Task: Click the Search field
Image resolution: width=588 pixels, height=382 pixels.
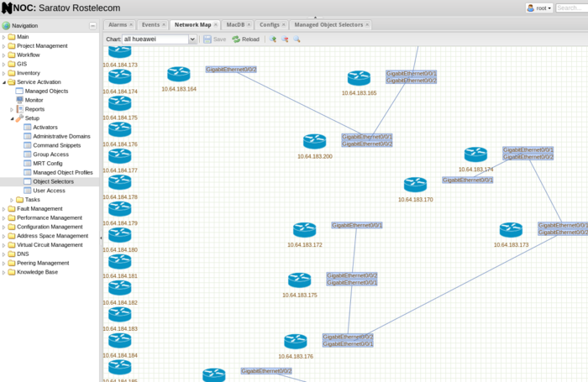Action: [x=571, y=8]
